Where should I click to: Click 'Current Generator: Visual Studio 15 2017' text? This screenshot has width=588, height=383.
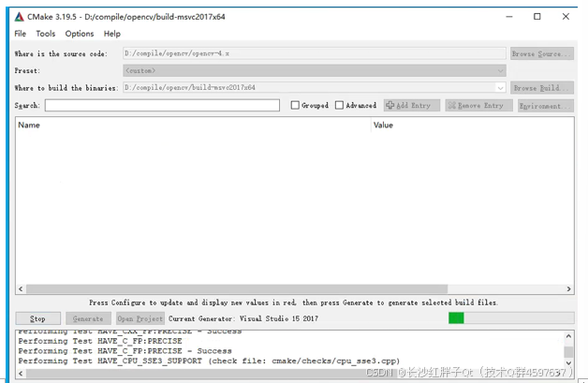click(x=243, y=318)
